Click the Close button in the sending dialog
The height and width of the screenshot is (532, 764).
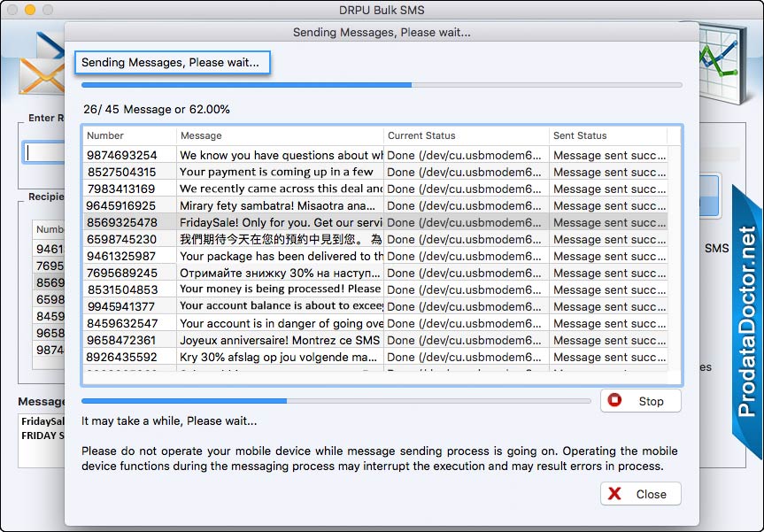coord(640,494)
